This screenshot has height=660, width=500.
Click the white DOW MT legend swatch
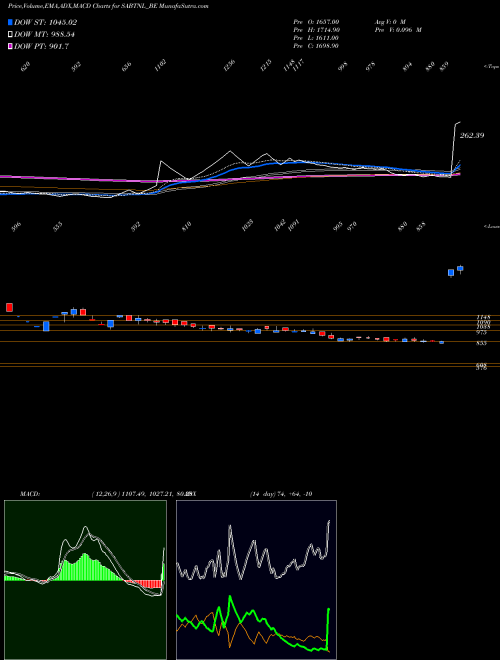pos(10,35)
